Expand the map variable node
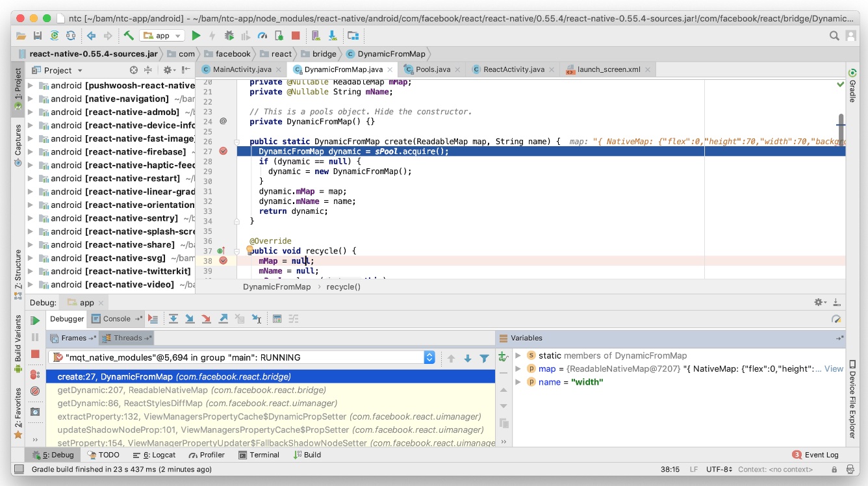 point(518,369)
